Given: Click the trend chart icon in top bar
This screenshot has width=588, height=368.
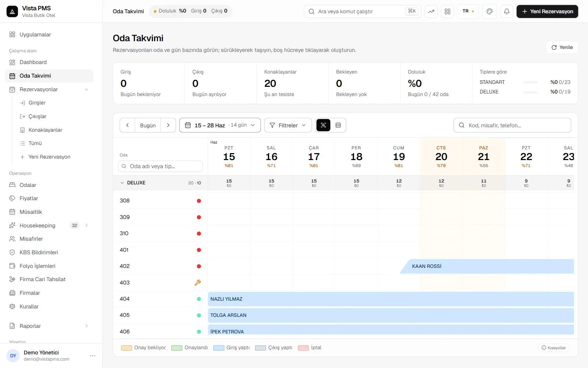Looking at the screenshot, I should [x=431, y=11].
